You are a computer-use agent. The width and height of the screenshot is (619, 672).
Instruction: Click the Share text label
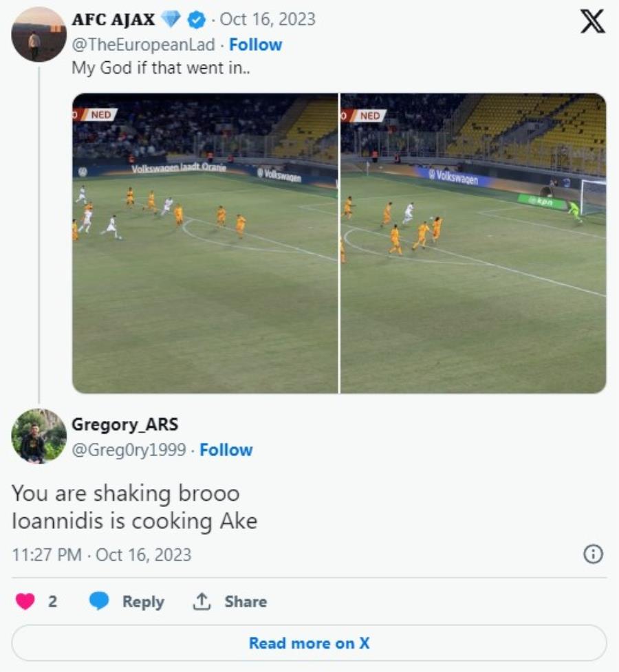[x=245, y=601]
